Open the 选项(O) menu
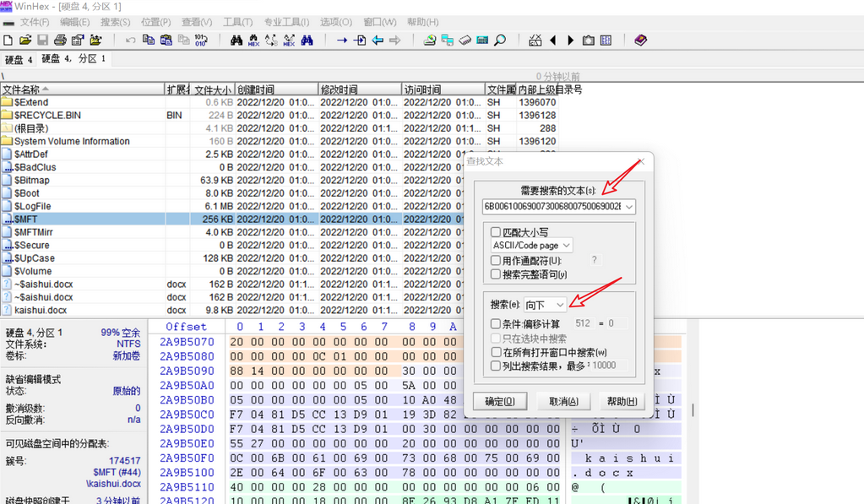Image resolution: width=864 pixels, height=504 pixels. point(335,22)
